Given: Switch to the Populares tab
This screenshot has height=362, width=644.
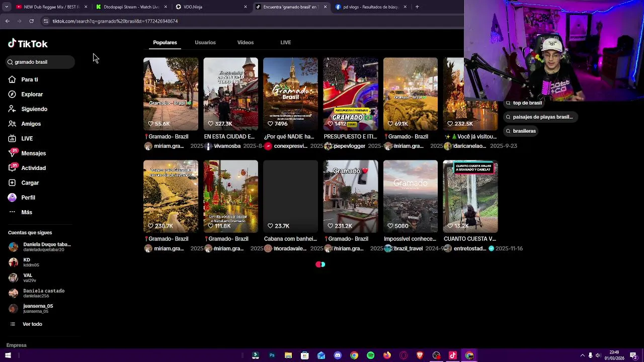Looking at the screenshot, I should point(165,43).
